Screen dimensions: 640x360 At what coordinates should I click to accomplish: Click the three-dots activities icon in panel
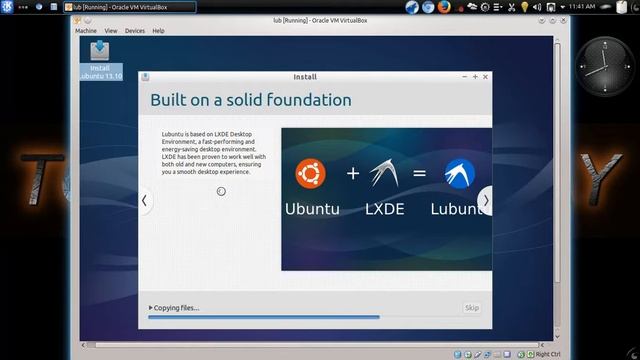pyautogui.click(x=23, y=7)
